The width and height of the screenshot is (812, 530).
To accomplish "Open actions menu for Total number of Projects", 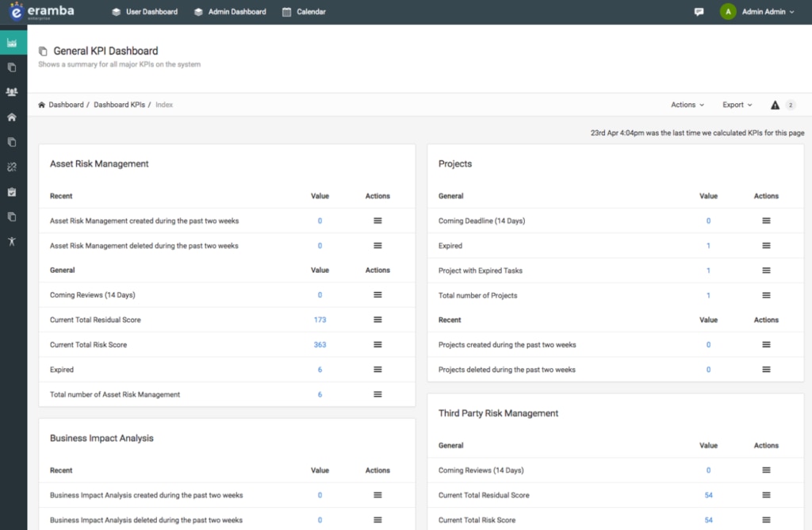I will (x=766, y=295).
